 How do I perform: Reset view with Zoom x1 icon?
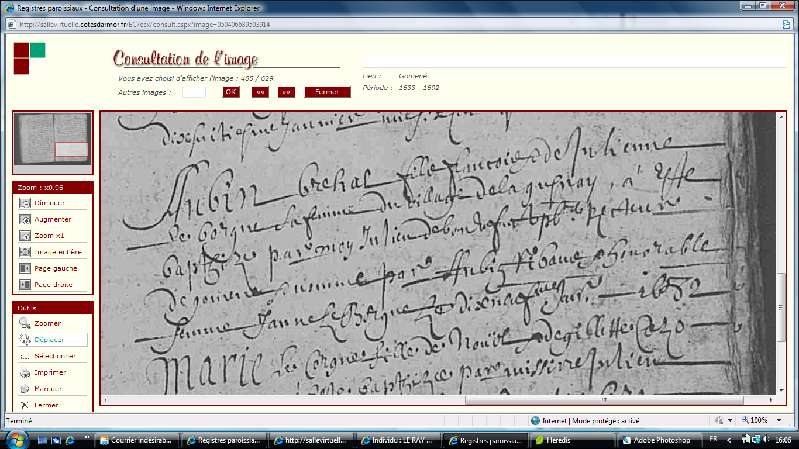24,236
